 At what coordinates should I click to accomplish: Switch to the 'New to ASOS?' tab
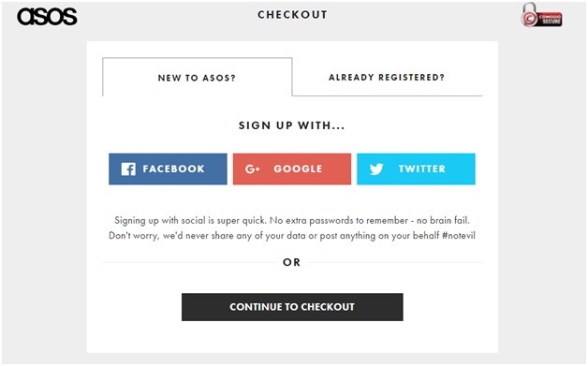pos(197,78)
